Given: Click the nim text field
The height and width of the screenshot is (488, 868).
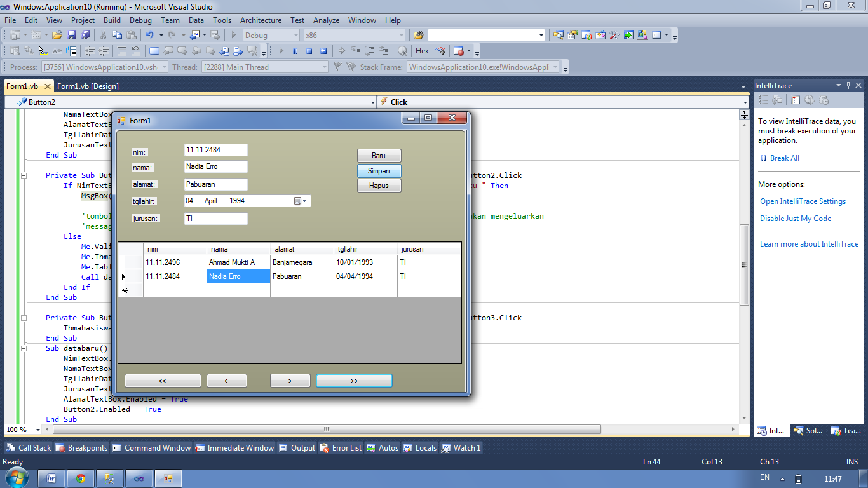Looking at the screenshot, I should (215, 150).
